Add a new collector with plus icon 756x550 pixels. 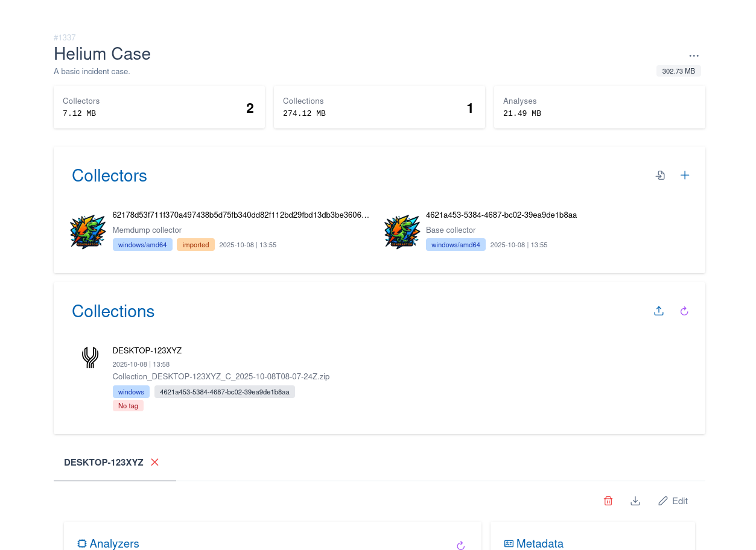[x=685, y=175]
